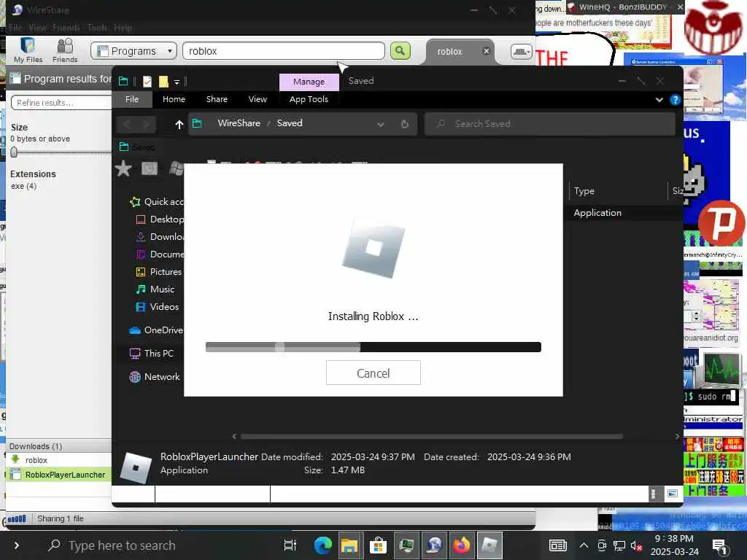Image resolution: width=747 pixels, height=560 pixels.
Task: Click the Explorer forward arrow
Action: (x=146, y=124)
